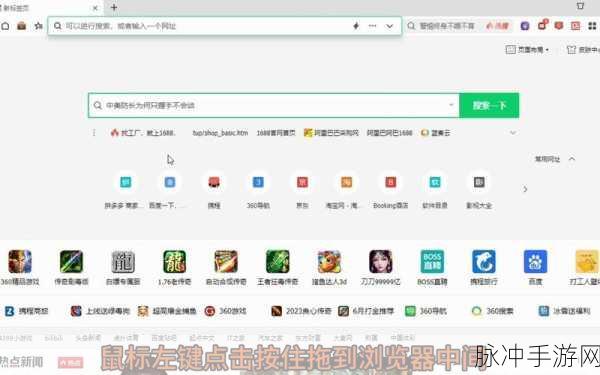
Task: Open the skin center shirt button
Action: (583, 49)
